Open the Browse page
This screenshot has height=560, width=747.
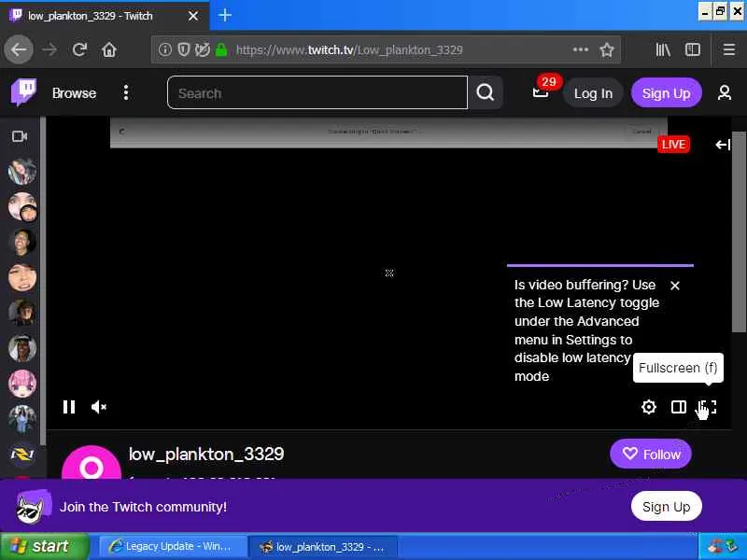[74, 93]
